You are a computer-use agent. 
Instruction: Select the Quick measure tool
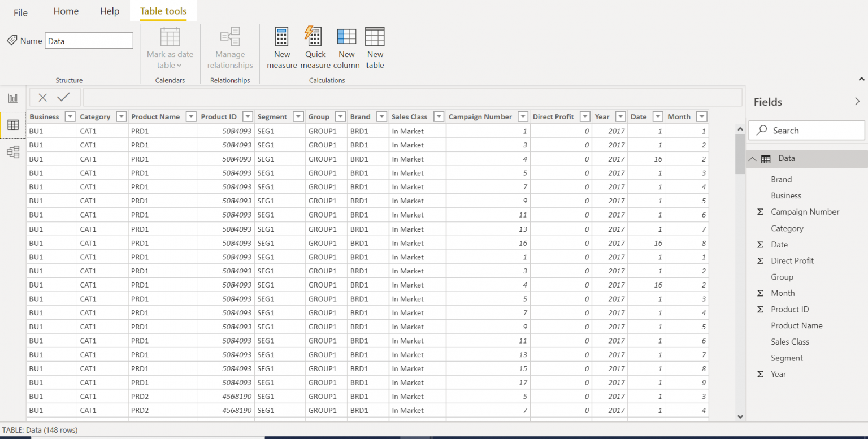(x=315, y=47)
